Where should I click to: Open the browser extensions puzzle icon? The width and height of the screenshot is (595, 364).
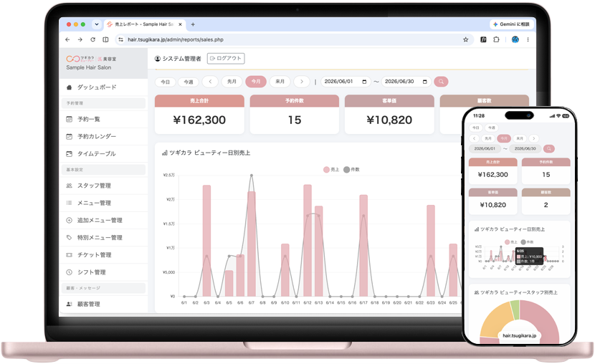[496, 39]
